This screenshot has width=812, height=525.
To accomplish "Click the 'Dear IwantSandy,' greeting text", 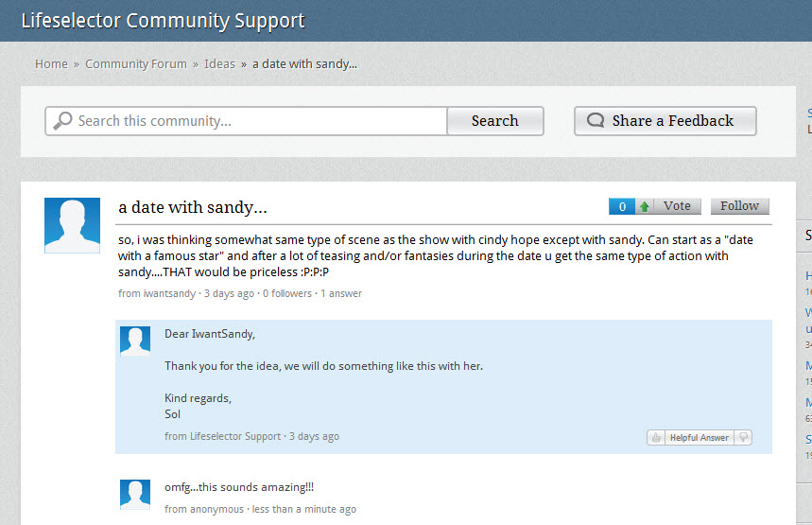I will [x=210, y=334].
